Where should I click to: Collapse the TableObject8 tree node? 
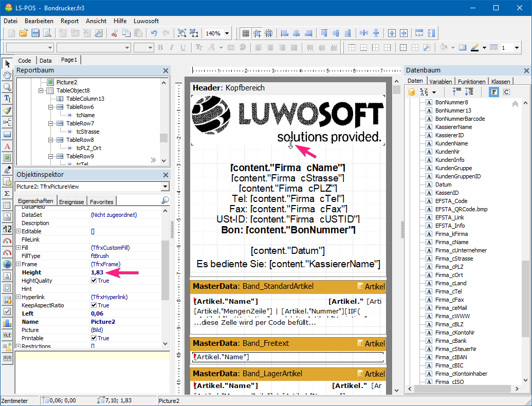pos(41,90)
